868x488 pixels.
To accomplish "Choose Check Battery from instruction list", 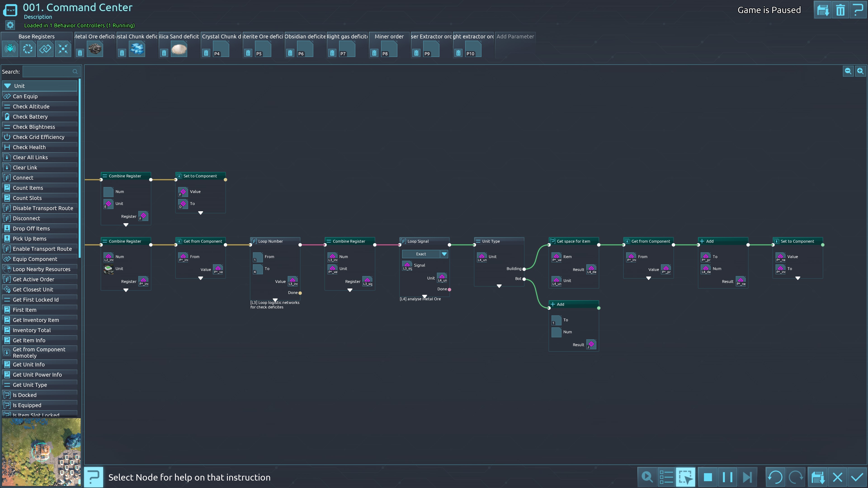I will 30,117.
